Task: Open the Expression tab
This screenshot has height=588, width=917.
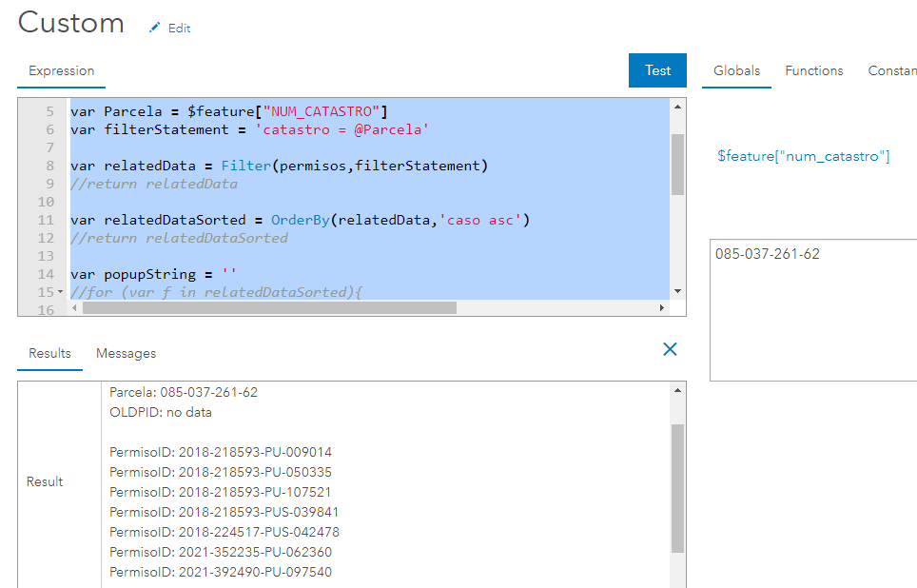Action: [x=62, y=70]
